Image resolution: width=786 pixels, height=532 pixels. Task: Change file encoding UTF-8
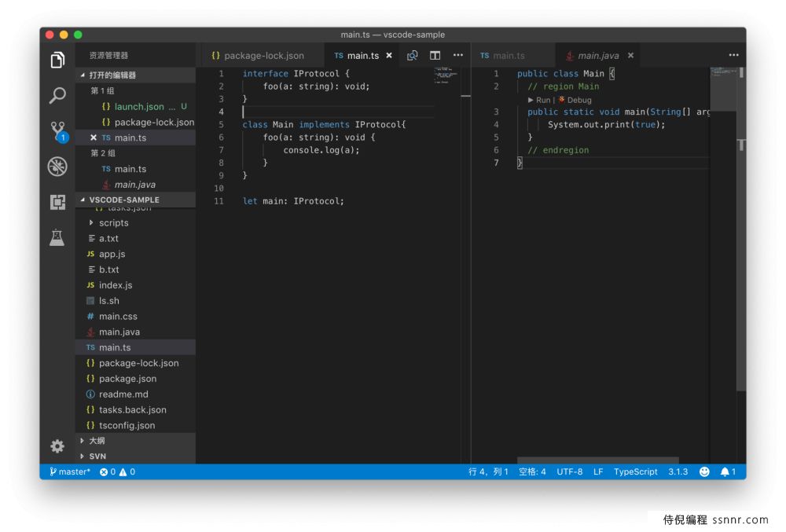(x=569, y=472)
